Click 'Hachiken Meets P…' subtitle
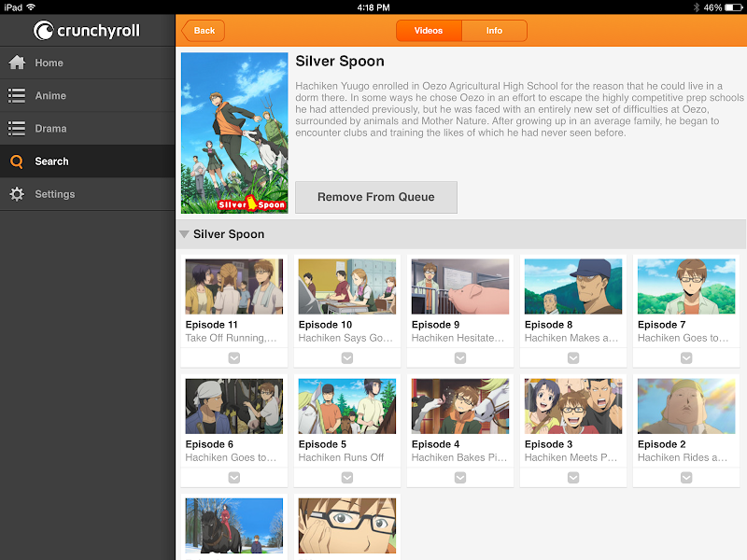This screenshot has height=560, width=747. pyautogui.click(x=571, y=457)
